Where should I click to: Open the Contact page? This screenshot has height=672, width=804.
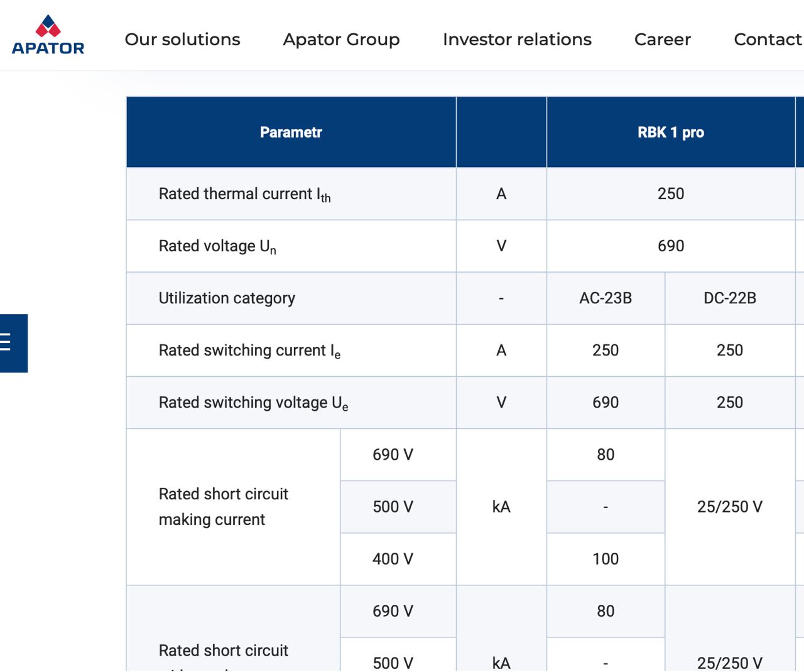tap(768, 40)
